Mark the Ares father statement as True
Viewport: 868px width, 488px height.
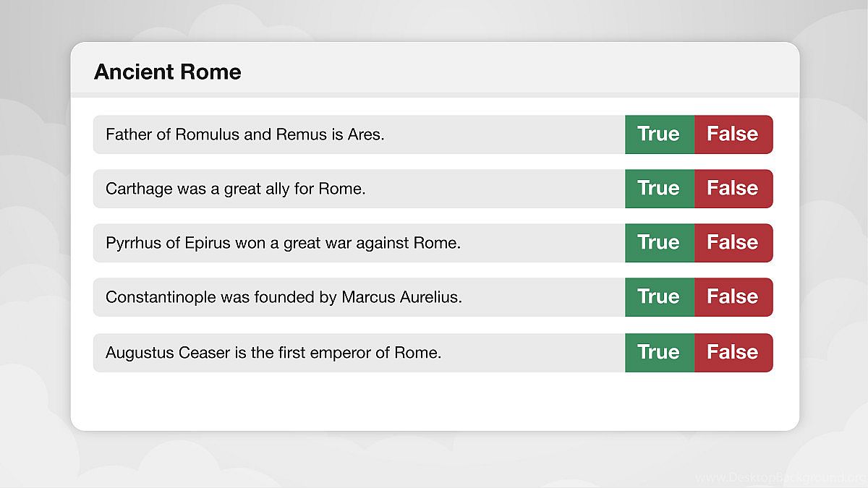coord(659,134)
